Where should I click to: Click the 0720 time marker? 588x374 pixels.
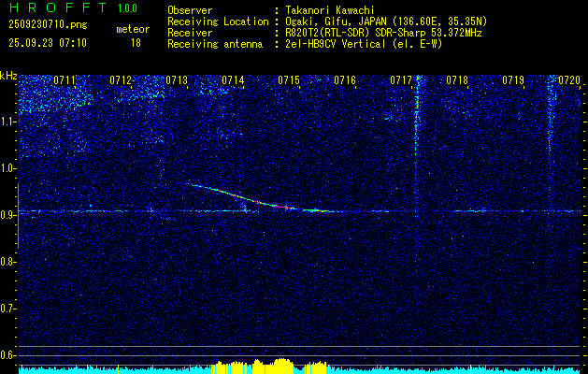tap(569, 80)
